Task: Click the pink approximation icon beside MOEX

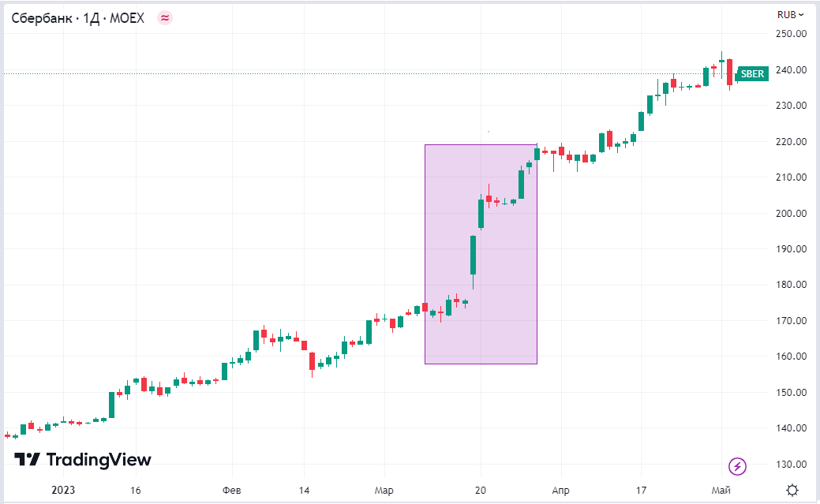Action: (164, 17)
